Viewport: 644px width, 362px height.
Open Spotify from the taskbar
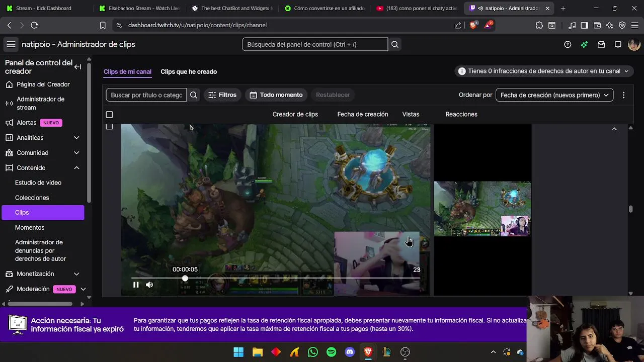pos(332,352)
